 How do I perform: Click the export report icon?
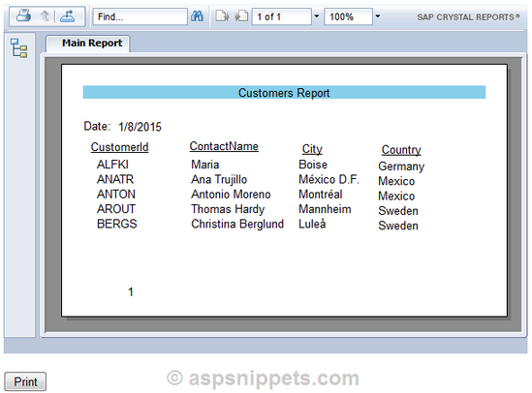(67, 15)
